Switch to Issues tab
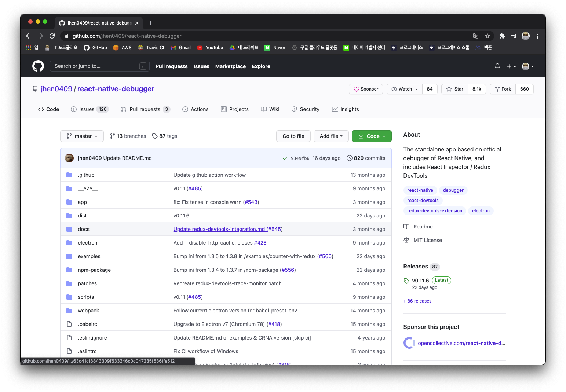The width and height of the screenshot is (566, 392). [x=90, y=109]
